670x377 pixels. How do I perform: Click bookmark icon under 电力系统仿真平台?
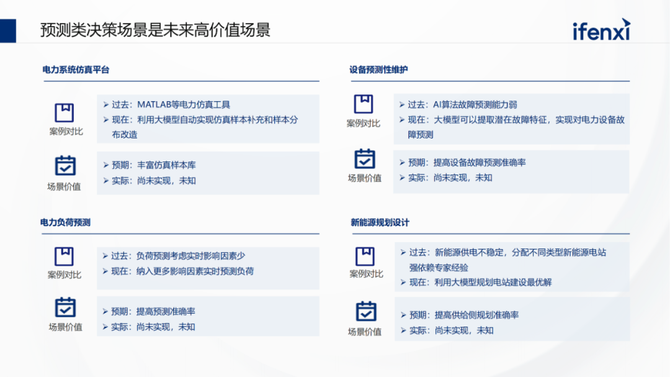pos(65,113)
